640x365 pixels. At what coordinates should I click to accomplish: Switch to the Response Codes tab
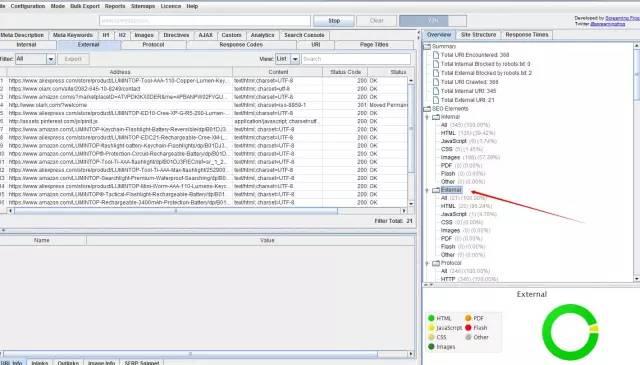tap(241, 45)
